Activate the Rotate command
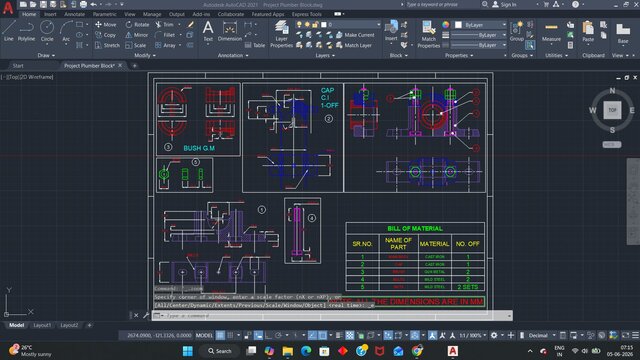This screenshot has height=360, width=640. 137,24
